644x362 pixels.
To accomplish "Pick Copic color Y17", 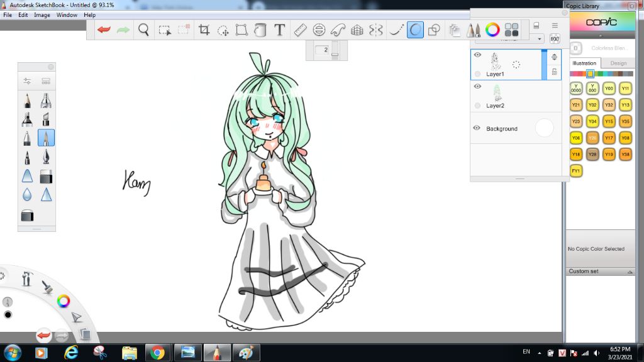I will click(609, 138).
